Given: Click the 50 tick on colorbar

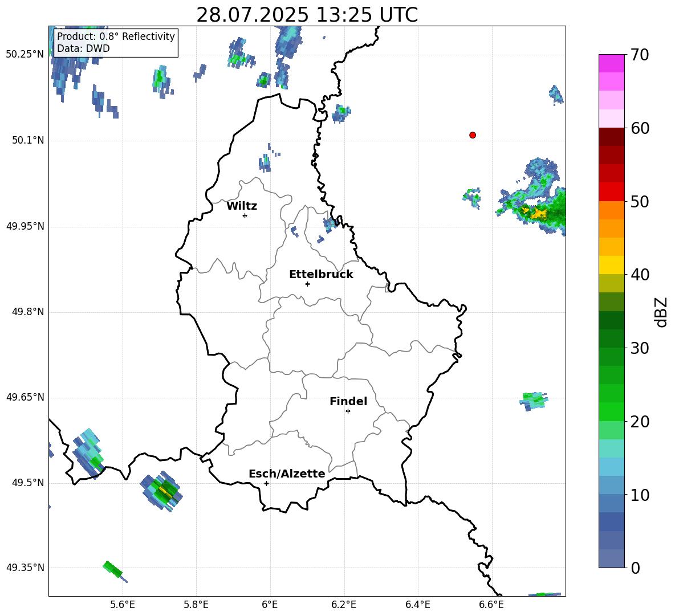Looking at the screenshot, I should click(x=640, y=201).
